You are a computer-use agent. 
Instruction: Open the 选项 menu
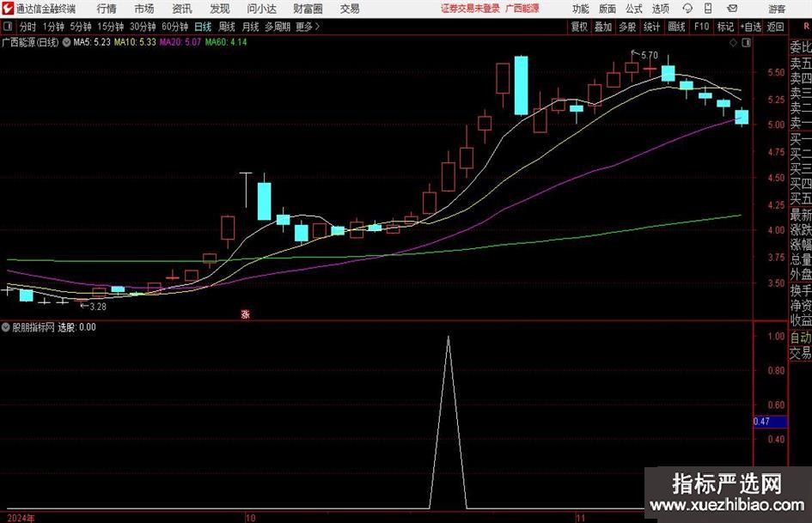click(x=660, y=9)
